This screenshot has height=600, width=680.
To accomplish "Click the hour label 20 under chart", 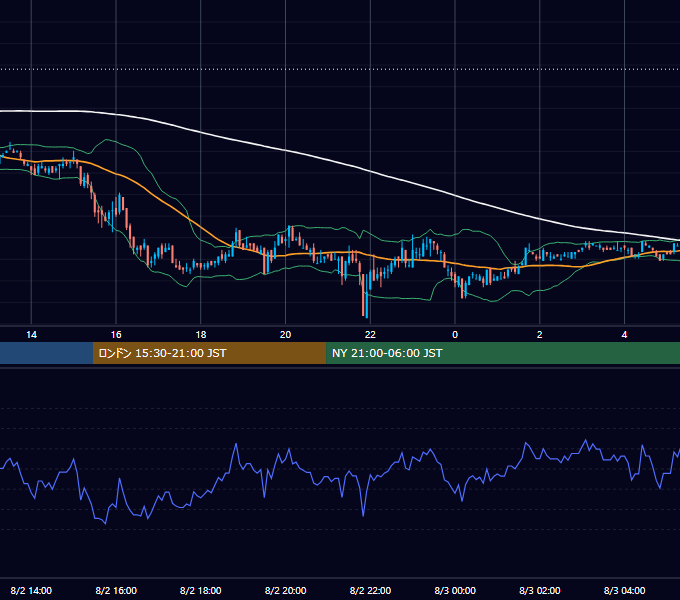I will pyautogui.click(x=285, y=335).
